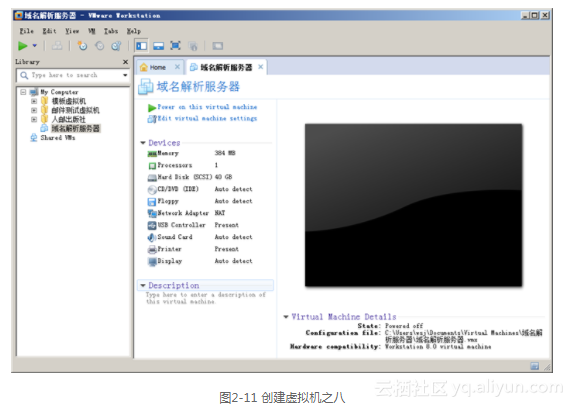Open the Help menu
574x408 pixels.
click(x=134, y=31)
